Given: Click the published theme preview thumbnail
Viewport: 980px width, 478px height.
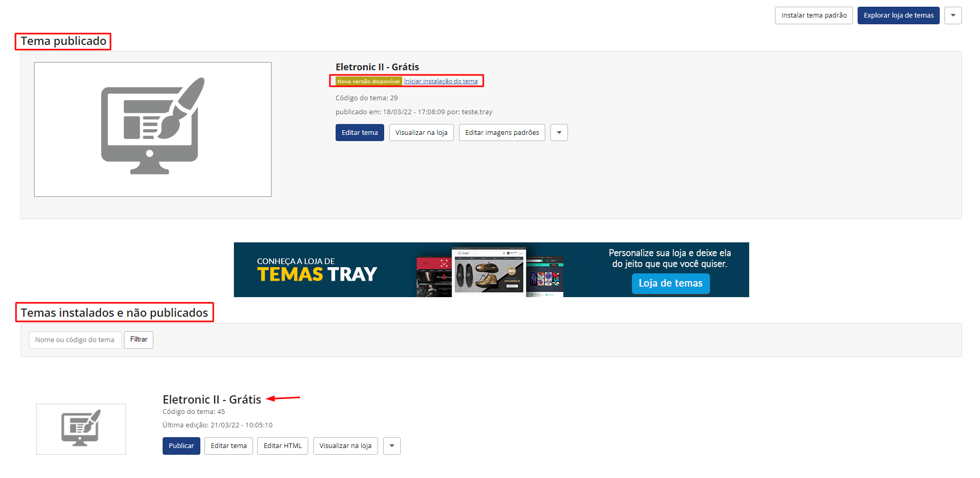Looking at the screenshot, I should [x=153, y=129].
